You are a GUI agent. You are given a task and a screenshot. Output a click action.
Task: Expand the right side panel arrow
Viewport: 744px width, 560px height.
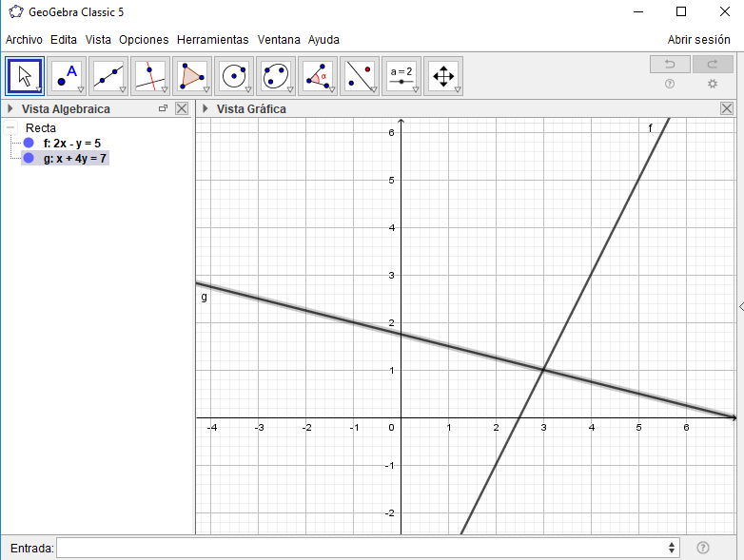pyautogui.click(x=741, y=307)
